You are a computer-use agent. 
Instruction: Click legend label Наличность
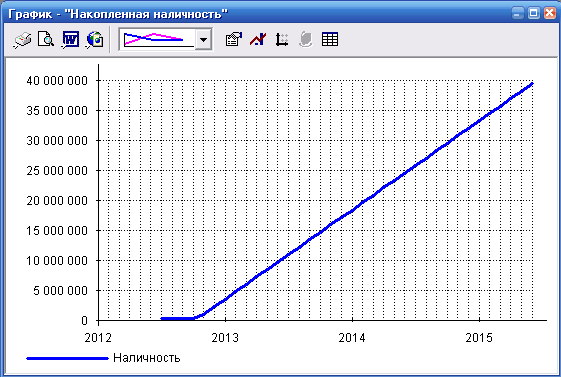point(147,358)
